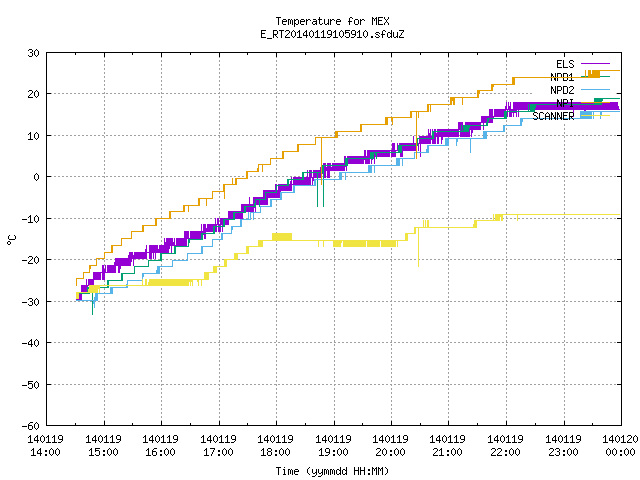Click the y-axis tick value -10

31,219
